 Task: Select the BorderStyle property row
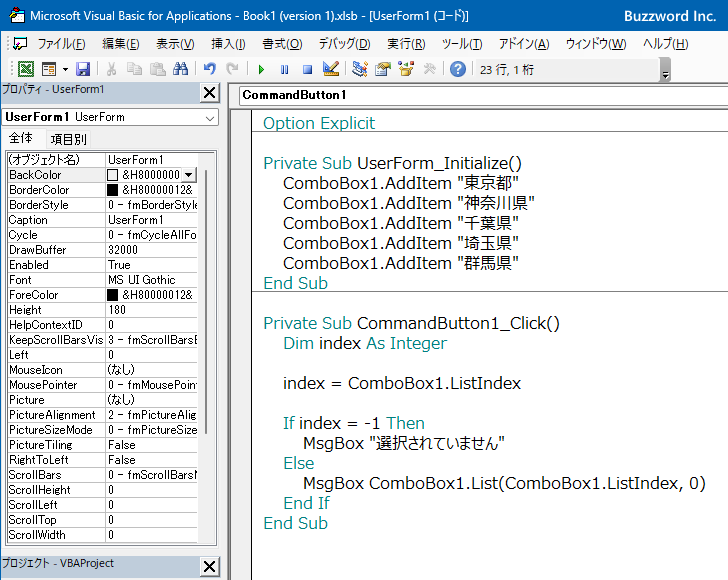pyautogui.click(x=103, y=205)
